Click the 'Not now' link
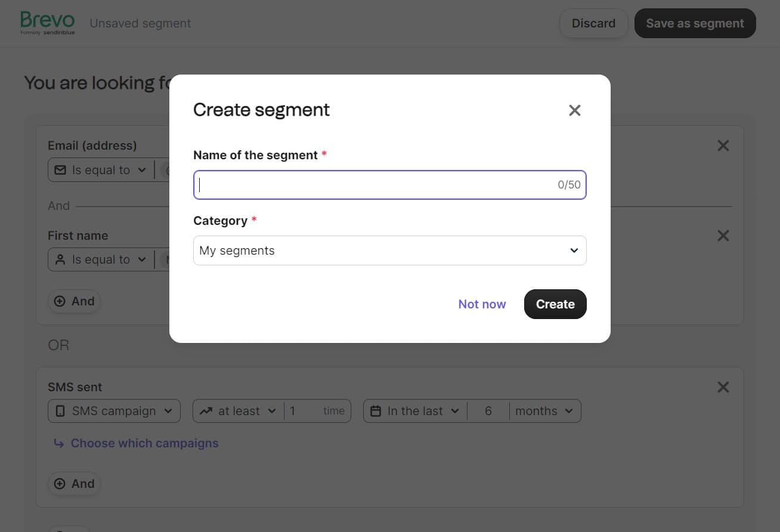 pyautogui.click(x=482, y=304)
